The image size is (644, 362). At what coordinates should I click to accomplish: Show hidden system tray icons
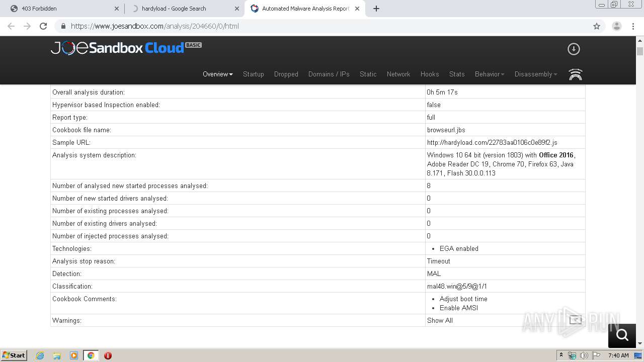561,355
